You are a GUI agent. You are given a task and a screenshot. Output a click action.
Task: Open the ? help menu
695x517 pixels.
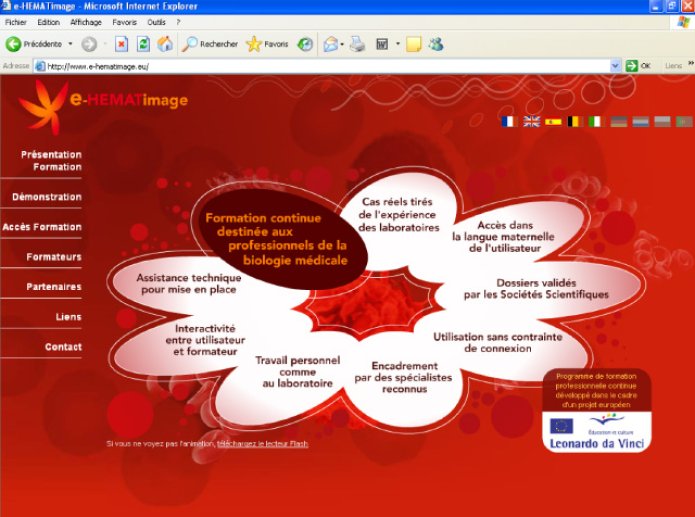(x=178, y=22)
